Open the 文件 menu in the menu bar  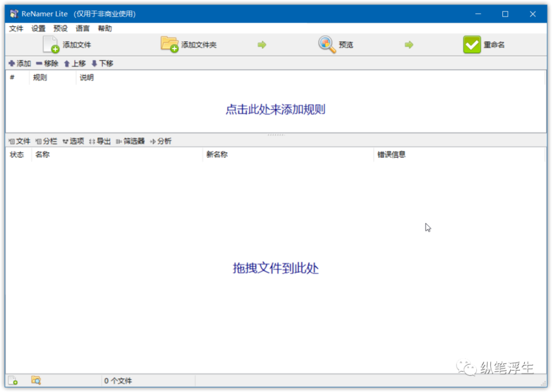point(16,29)
